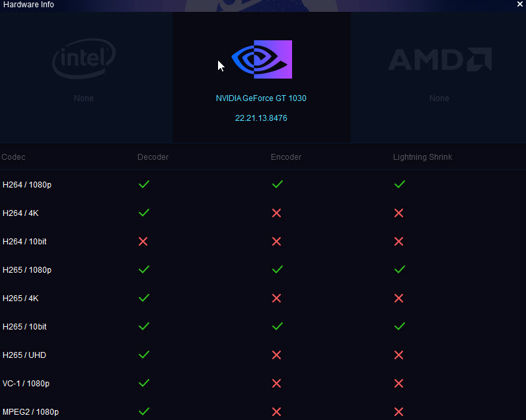
Task: Click the NVIDIA logo icon
Action: (x=262, y=59)
